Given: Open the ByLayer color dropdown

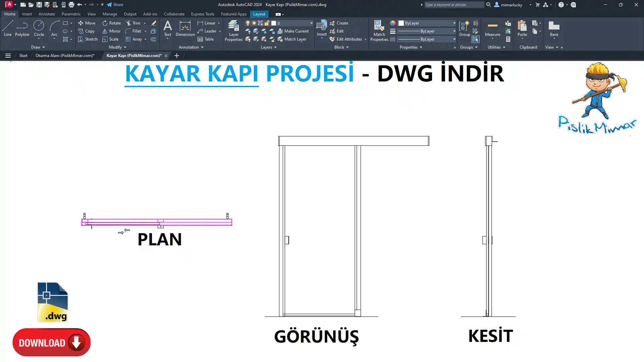Looking at the screenshot, I should tap(454, 23).
